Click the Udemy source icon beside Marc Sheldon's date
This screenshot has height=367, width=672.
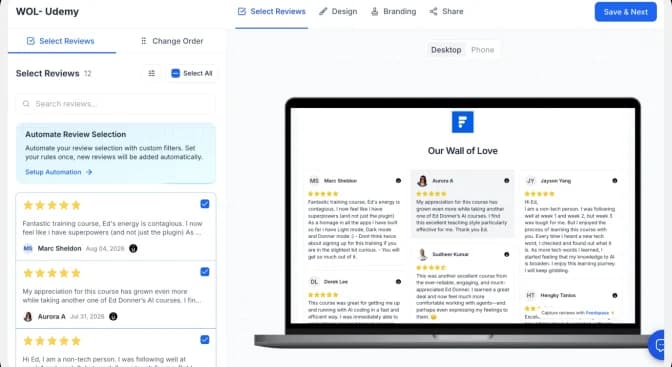[133, 248]
